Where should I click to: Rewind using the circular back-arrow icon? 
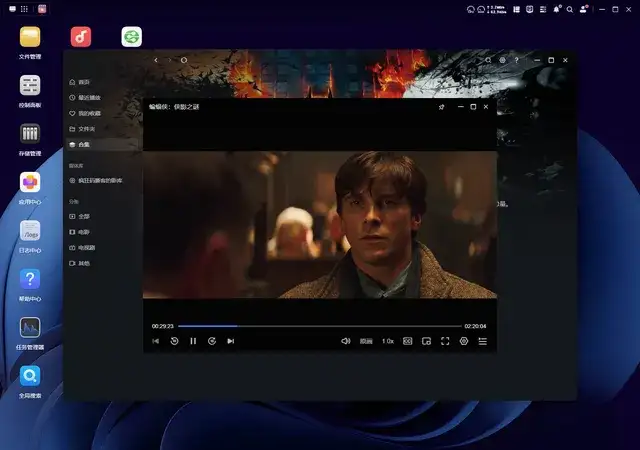tap(174, 341)
